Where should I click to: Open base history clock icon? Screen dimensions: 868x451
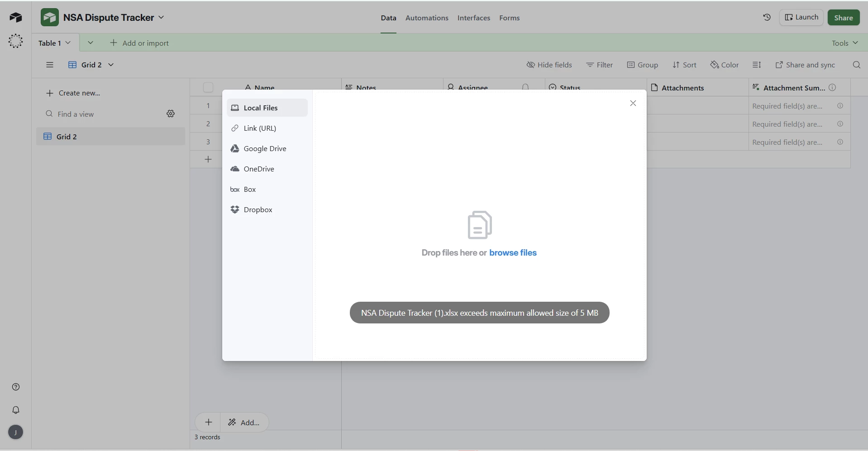[x=767, y=17]
